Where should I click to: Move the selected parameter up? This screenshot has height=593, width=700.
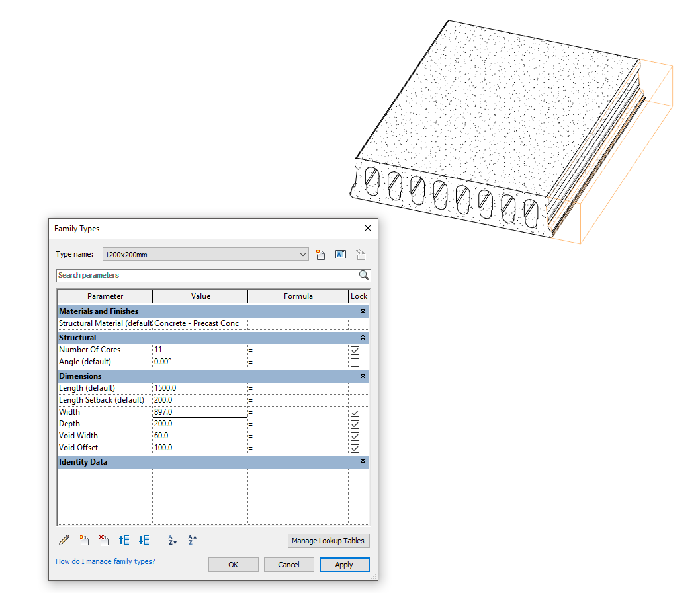pos(124,540)
